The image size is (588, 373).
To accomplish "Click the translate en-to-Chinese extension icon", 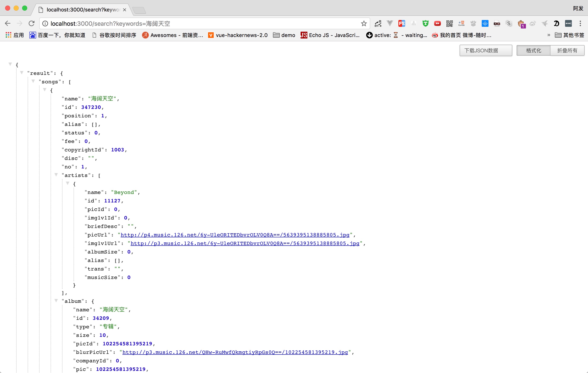I will click(x=378, y=23).
